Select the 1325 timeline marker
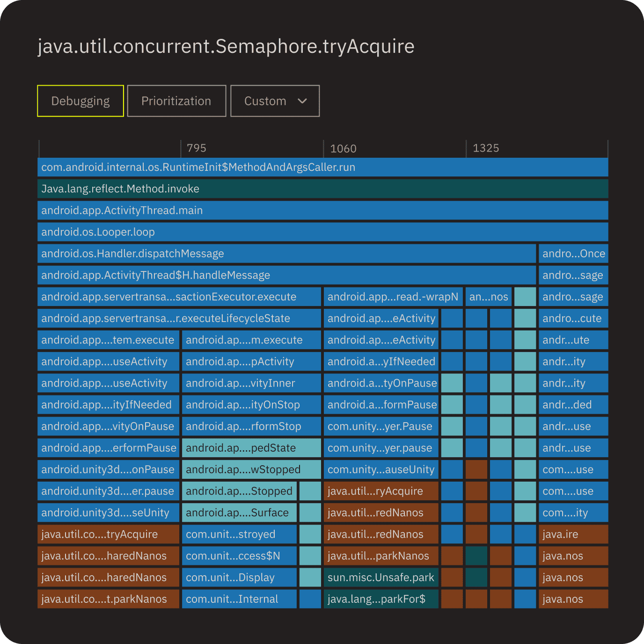The width and height of the screenshot is (644, 644). (x=486, y=148)
